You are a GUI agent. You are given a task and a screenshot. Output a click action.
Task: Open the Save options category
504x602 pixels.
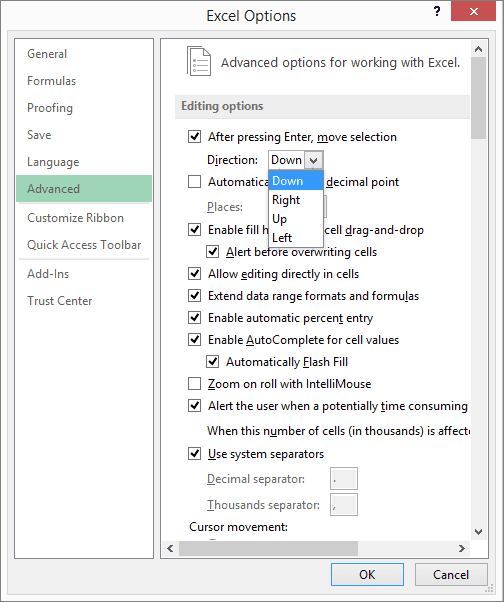pyautogui.click(x=84, y=135)
